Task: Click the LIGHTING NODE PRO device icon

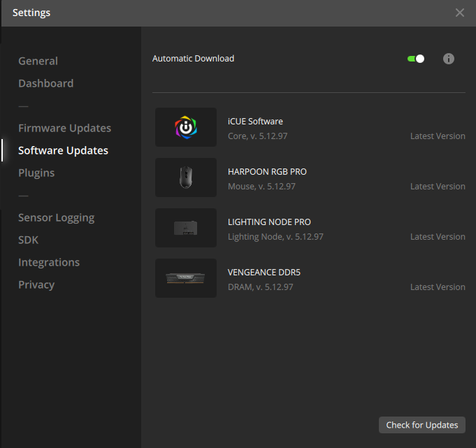Action: pos(186,228)
